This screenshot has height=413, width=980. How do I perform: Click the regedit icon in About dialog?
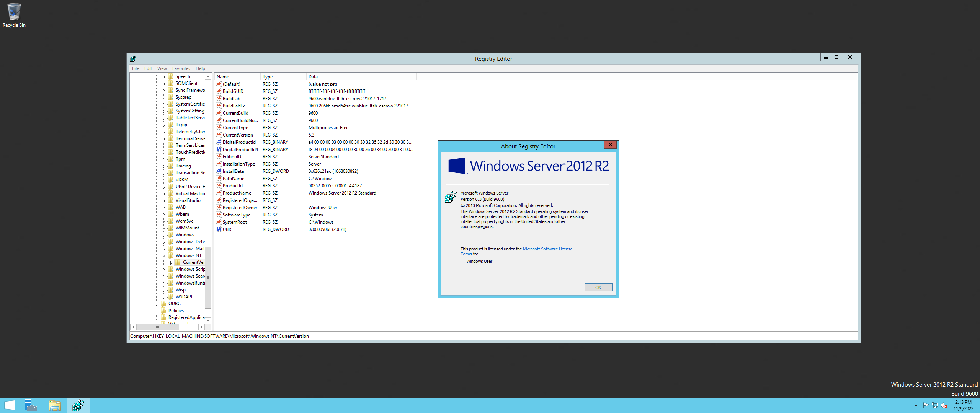pos(451,197)
